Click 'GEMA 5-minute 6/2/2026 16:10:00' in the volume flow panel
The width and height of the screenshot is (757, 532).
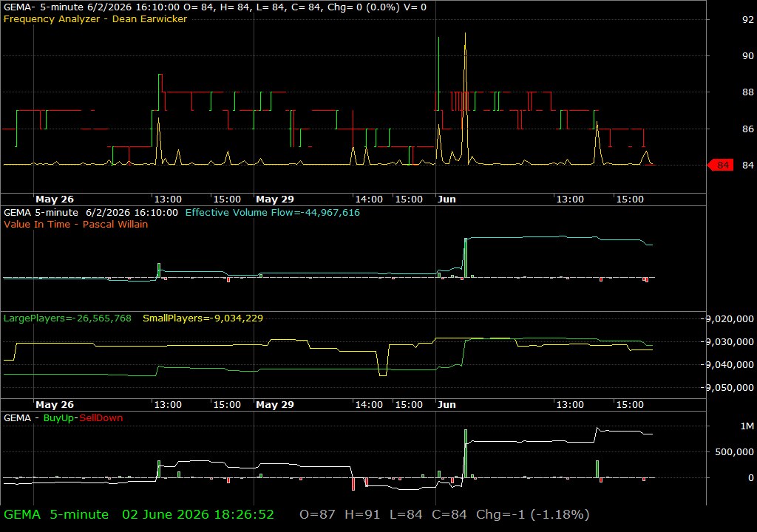tap(91, 212)
